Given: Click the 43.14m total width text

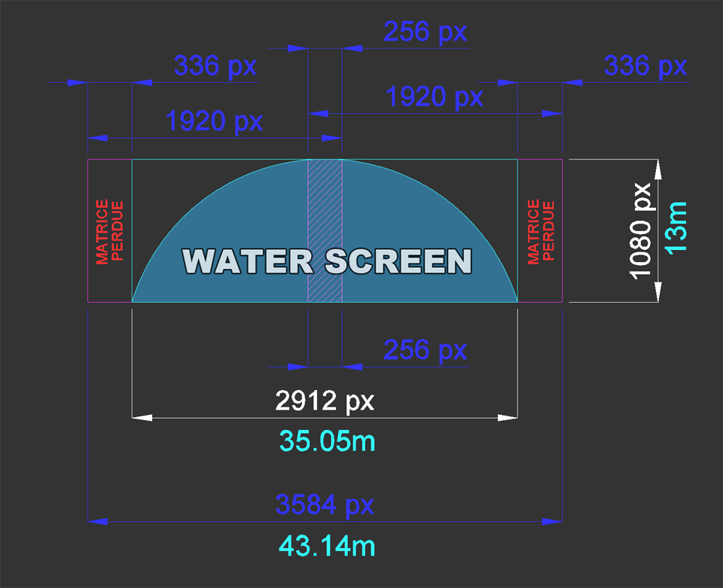Looking at the screenshot, I should 327,546.
